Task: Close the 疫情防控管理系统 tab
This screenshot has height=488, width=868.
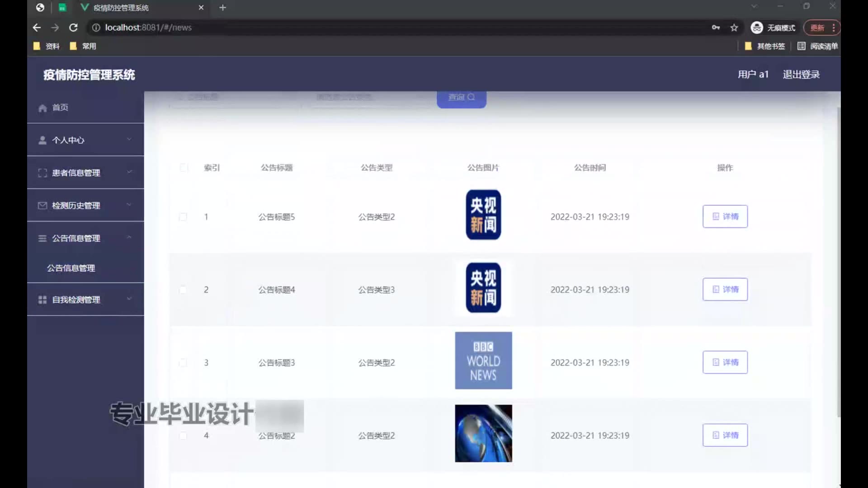Action: point(201,8)
